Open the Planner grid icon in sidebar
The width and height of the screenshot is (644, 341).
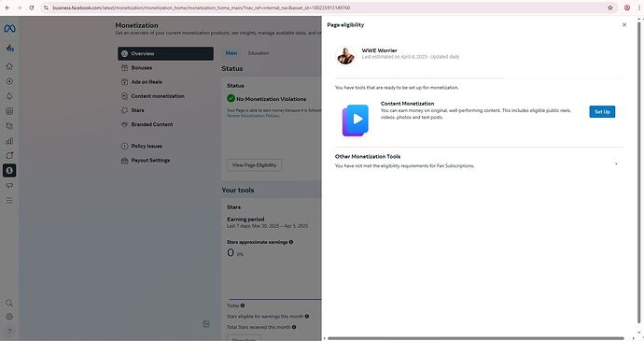(x=9, y=111)
